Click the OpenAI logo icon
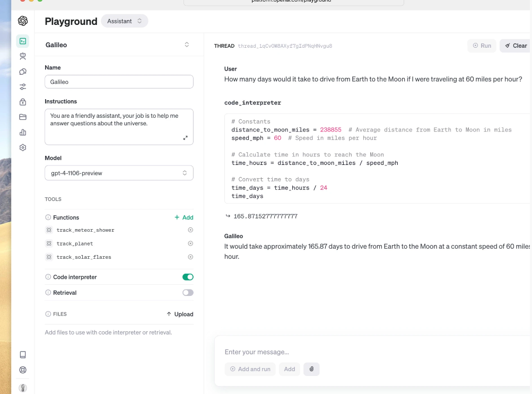532x394 pixels. click(x=23, y=21)
